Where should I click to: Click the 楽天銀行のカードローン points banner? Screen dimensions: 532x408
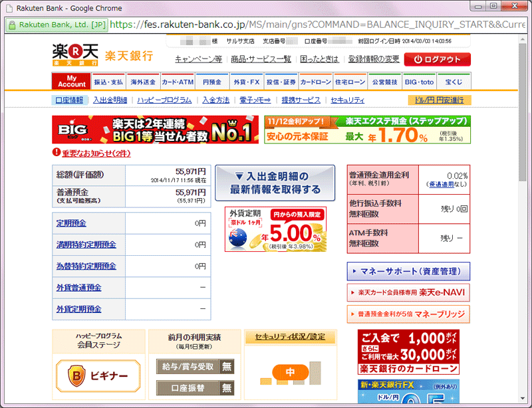408,352
